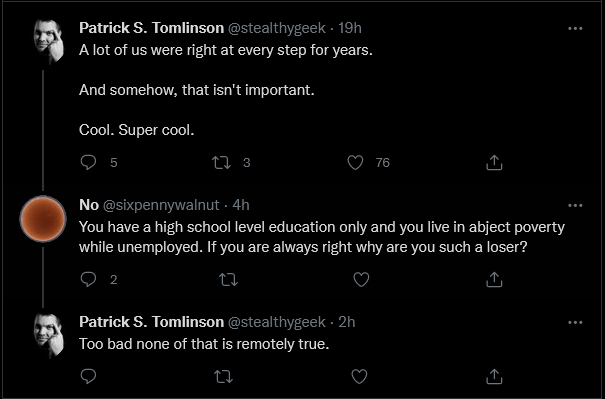605x399 pixels.
Task: Click Patrick's avatar on the last tweet
Action: pos(49,335)
